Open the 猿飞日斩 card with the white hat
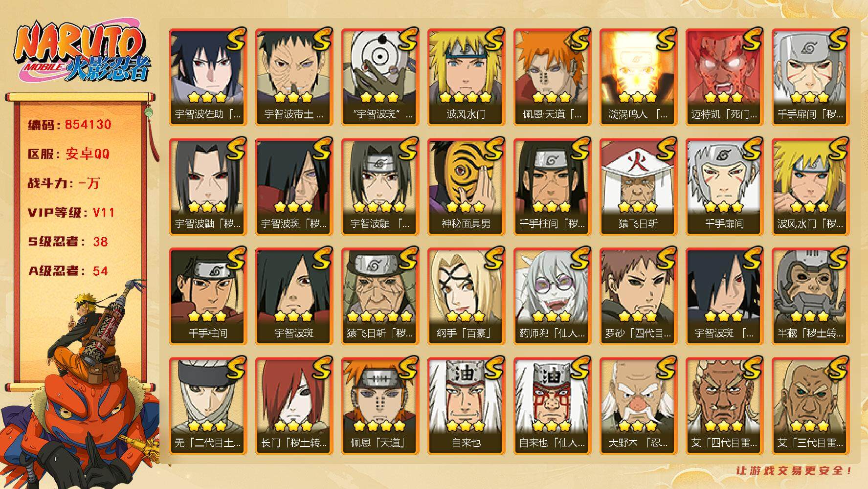The image size is (868, 489). (x=638, y=187)
